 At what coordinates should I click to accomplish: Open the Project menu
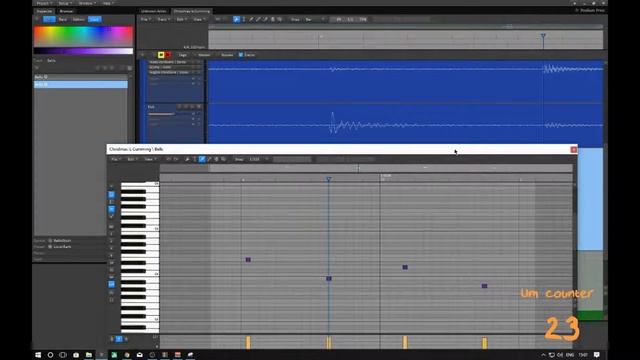(x=44, y=3)
